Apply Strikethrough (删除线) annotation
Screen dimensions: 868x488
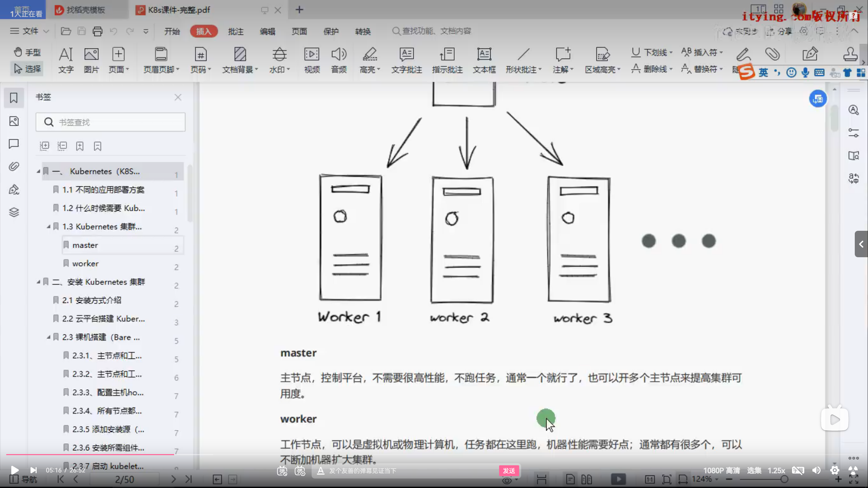(x=652, y=69)
